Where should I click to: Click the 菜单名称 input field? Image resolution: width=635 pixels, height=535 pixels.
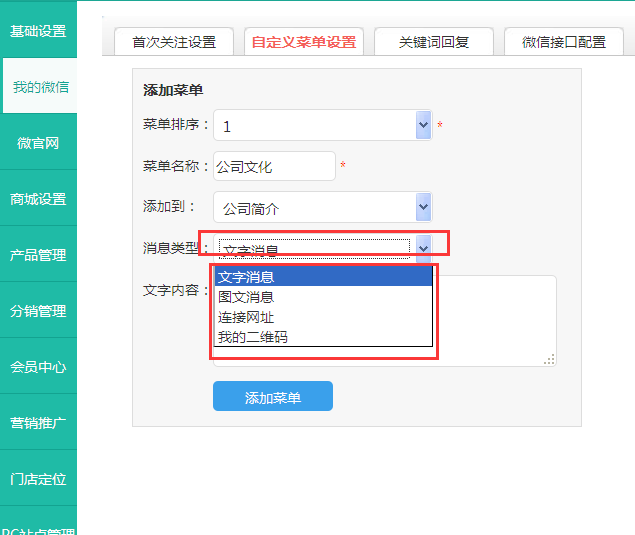pyautogui.click(x=274, y=167)
